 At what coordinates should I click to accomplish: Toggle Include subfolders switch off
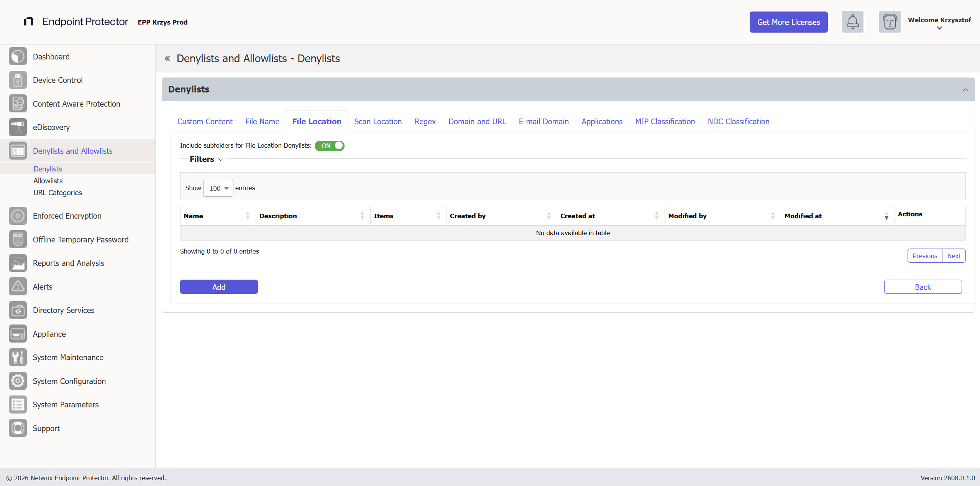(x=330, y=146)
